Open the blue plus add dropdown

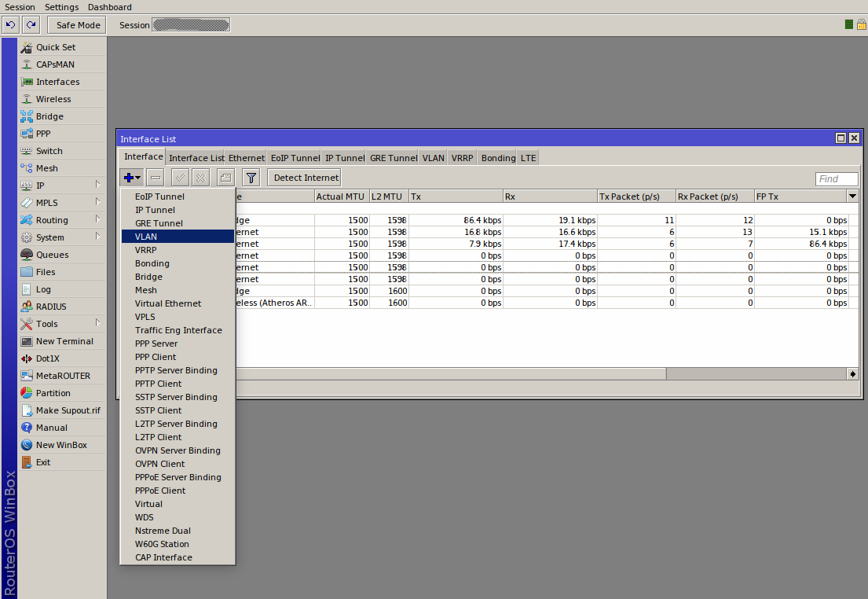click(132, 178)
